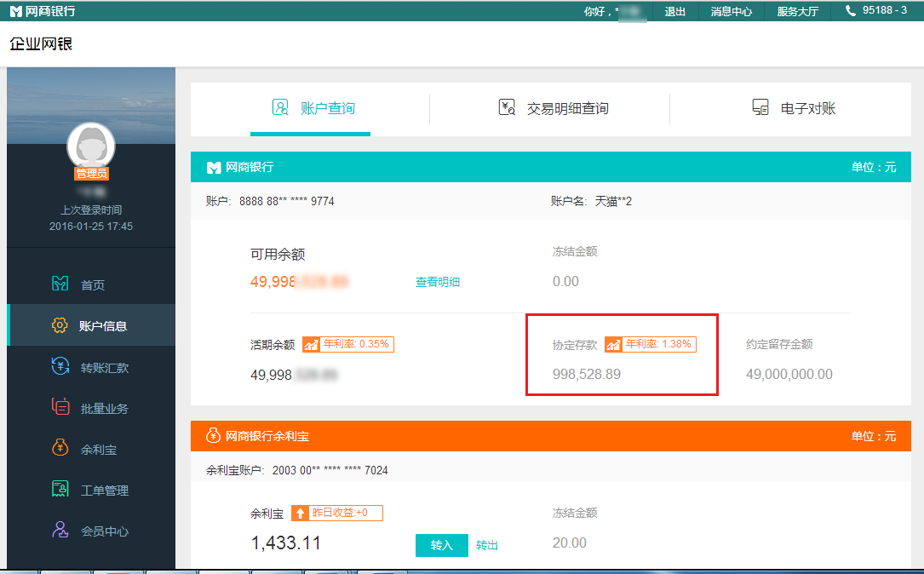The image size is (924, 574).
Task: Click the 转账汇款 transfer icon in sidebar
Action: pos(60,366)
